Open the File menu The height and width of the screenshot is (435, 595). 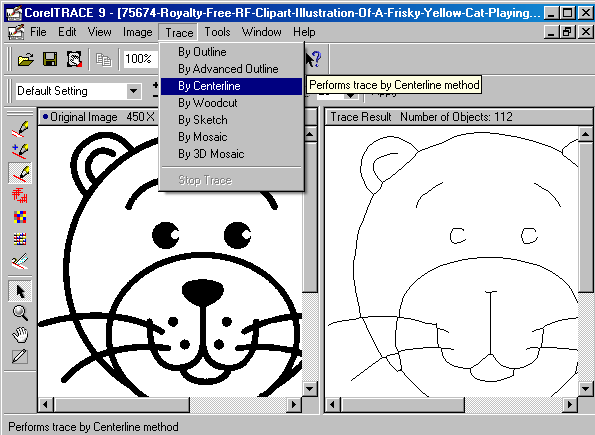[x=38, y=32]
